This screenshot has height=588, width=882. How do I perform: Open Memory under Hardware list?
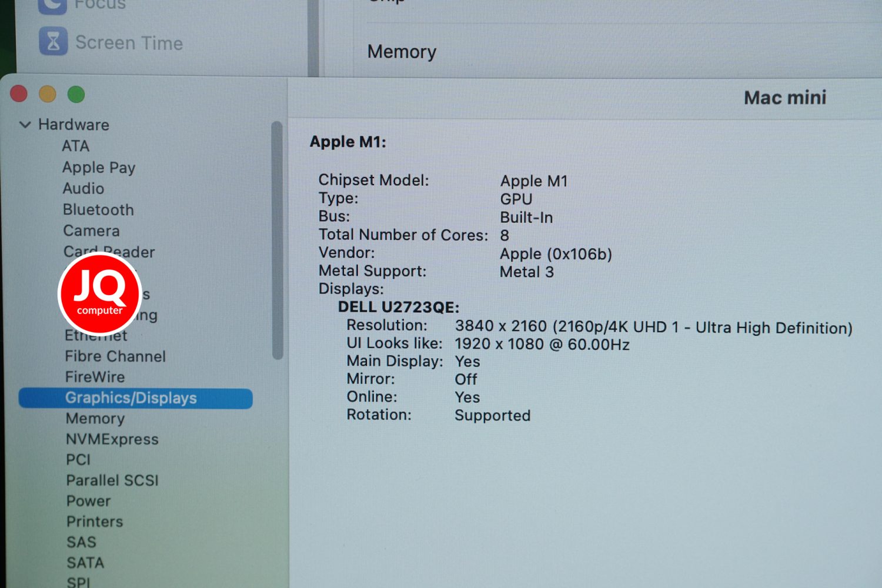[95, 419]
